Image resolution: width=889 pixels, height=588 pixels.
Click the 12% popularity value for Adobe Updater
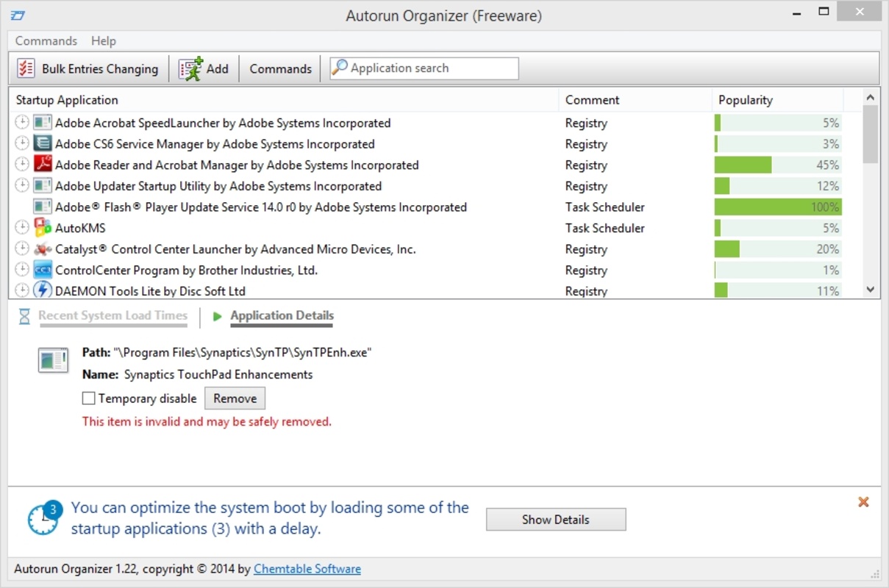[827, 186]
